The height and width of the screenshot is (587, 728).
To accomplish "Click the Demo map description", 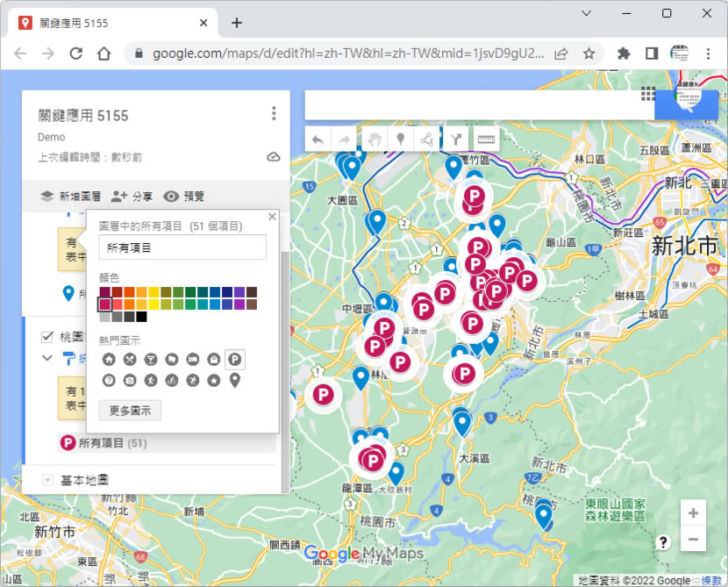I will (52, 137).
